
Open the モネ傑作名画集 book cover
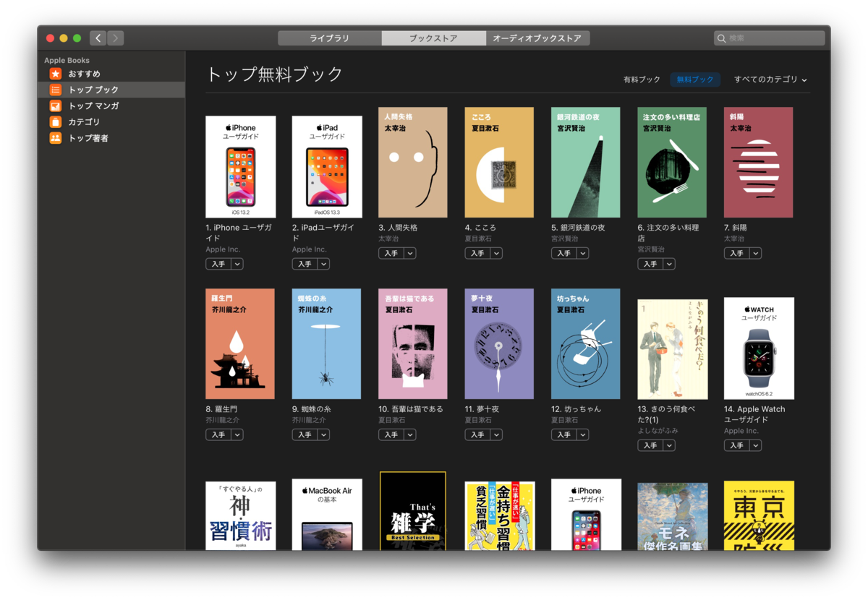[x=673, y=517]
